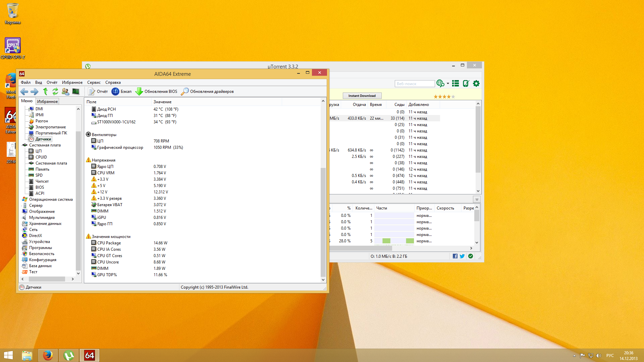Open the user management icon in toolbar
The image size is (644, 362).
coord(65,92)
